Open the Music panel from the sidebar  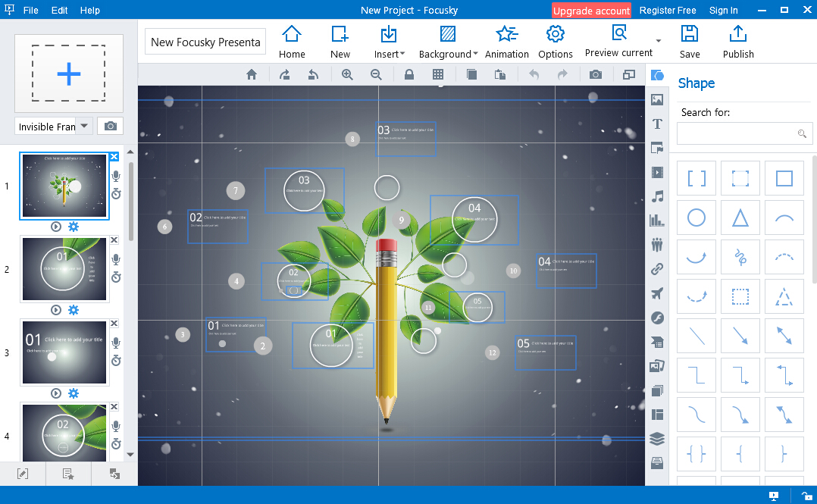pos(657,196)
